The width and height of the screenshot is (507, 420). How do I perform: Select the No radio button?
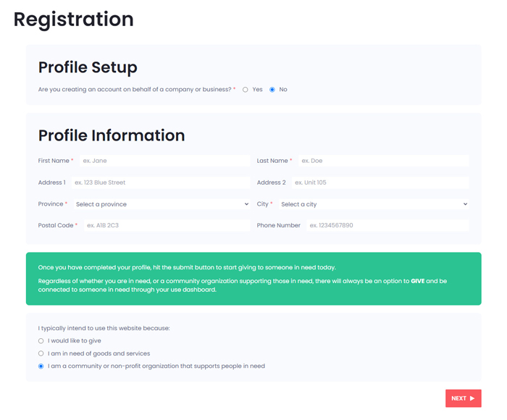pyautogui.click(x=272, y=90)
